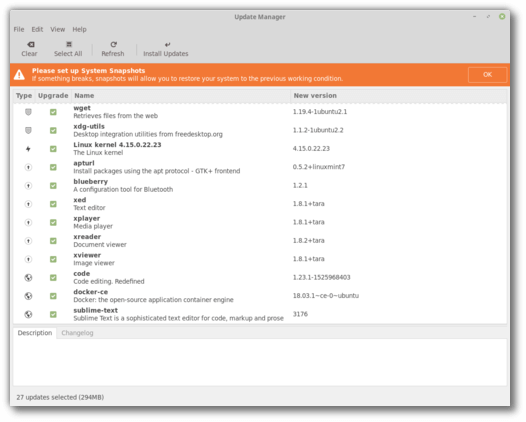The image size is (526, 422).
Task: Click version 18.03.1~ce-0~ubuntu
Action: [x=326, y=296]
